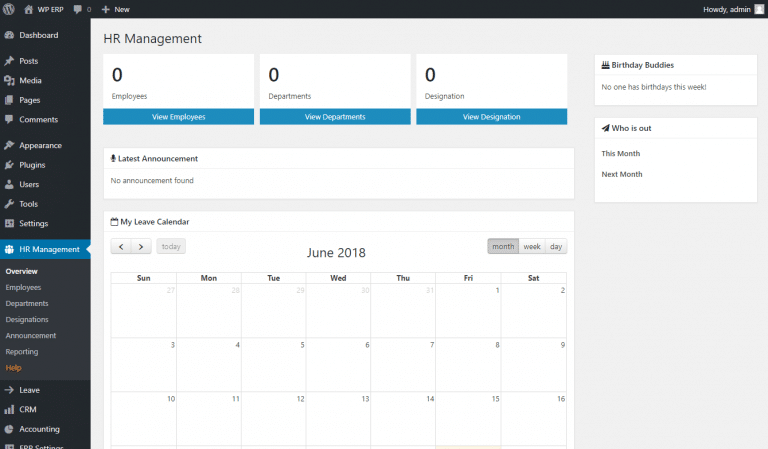Click the admin user avatar icon
Screen dimensions: 768x449
759,9
